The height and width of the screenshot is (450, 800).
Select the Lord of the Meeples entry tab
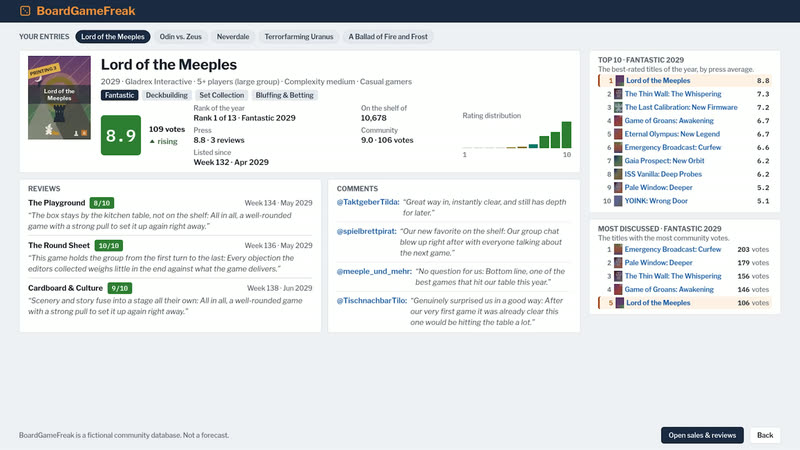tap(113, 37)
